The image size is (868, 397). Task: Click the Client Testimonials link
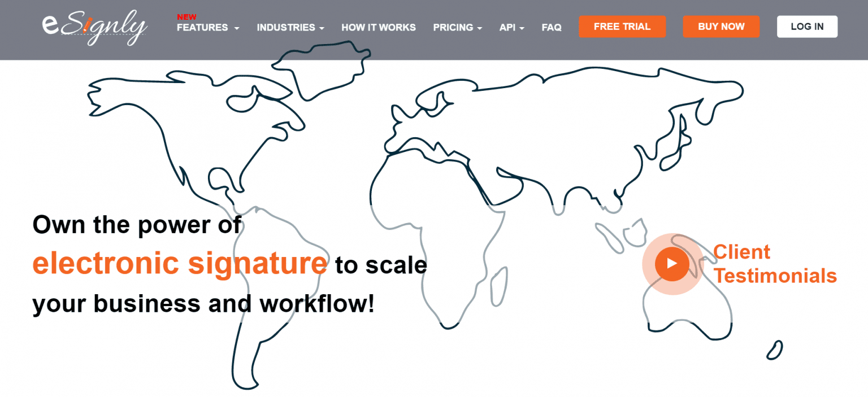pyautogui.click(x=775, y=264)
